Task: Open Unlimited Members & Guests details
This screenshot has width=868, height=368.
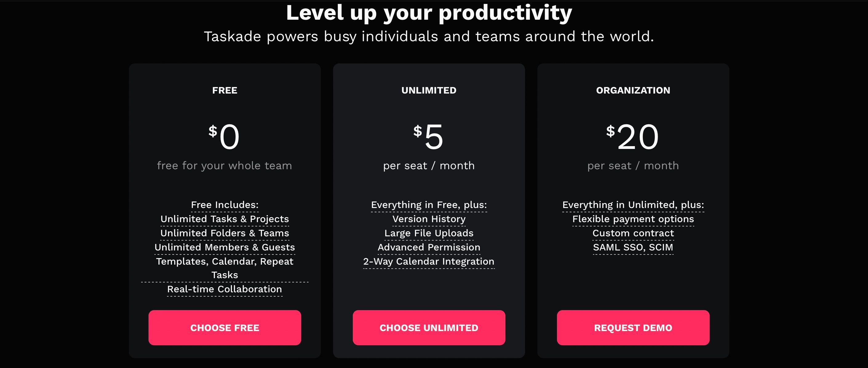Action: point(225,247)
